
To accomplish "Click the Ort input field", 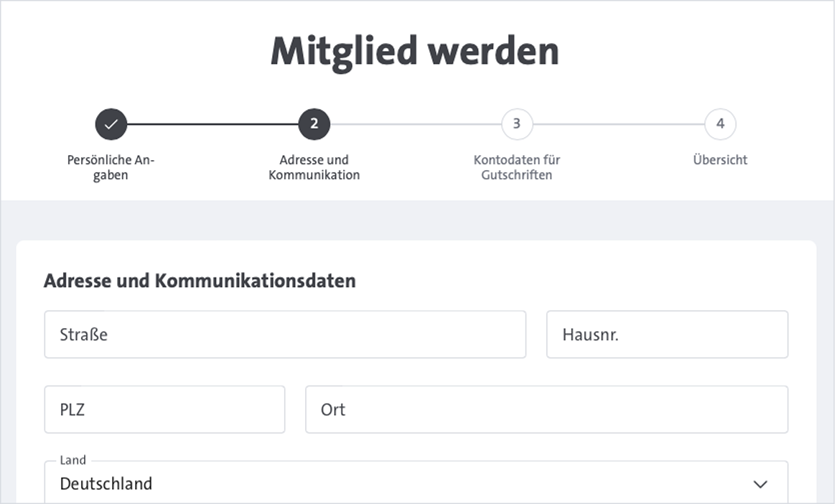I will [546, 409].
